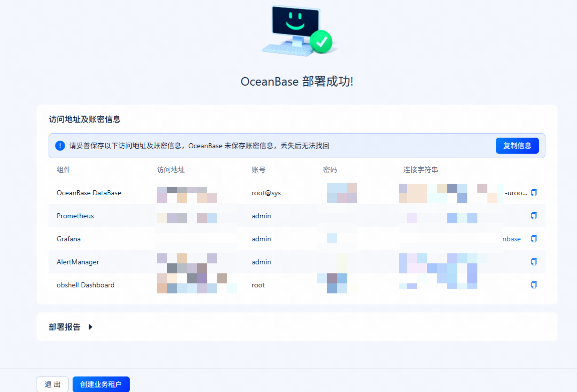577x392 pixels.
Task: Select the AlertManager component name
Action: point(78,262)
